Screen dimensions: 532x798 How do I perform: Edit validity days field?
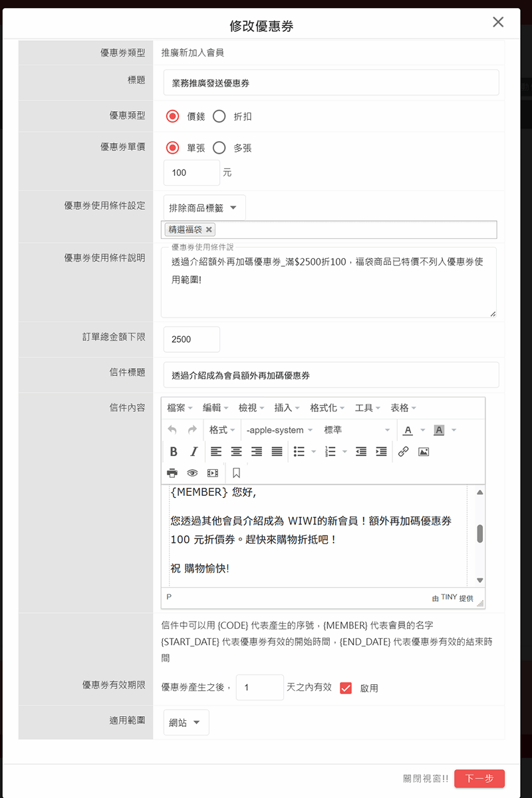point(260,688)
